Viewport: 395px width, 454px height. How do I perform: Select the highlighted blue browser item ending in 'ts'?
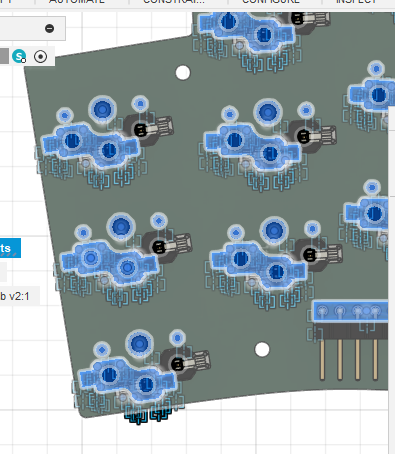point(10,248)
